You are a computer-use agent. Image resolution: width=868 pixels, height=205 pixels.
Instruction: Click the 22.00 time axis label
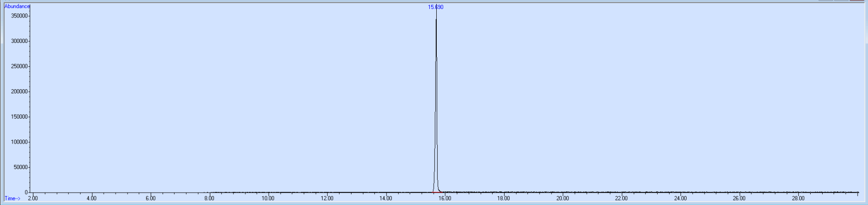(x=621, y=199)
